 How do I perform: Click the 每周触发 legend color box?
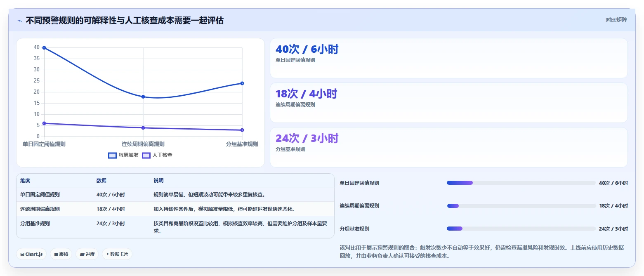point(112,156)
